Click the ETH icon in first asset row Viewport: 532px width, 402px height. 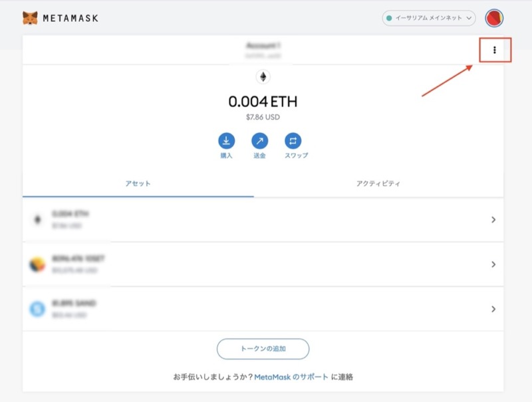pyautogui.click(x=38, y=220)
